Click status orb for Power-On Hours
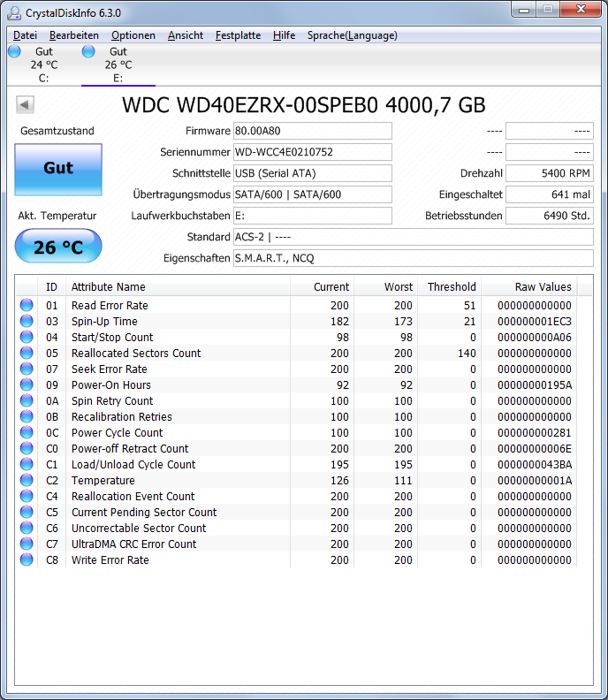Viewport: 608px width, 700px height. coord(27,384)
